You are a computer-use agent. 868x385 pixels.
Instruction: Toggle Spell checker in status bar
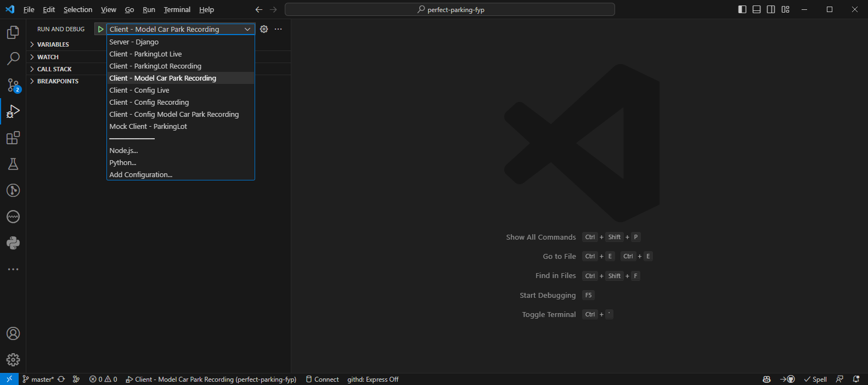(815, 379)
